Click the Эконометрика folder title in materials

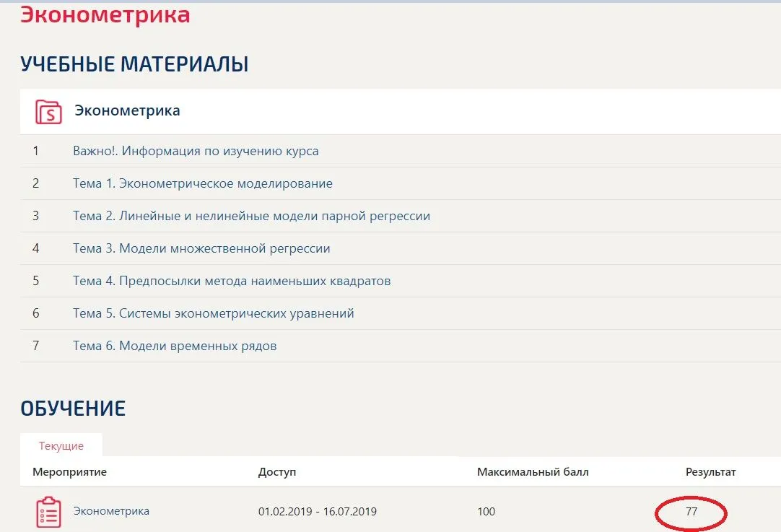coord(127,111)
